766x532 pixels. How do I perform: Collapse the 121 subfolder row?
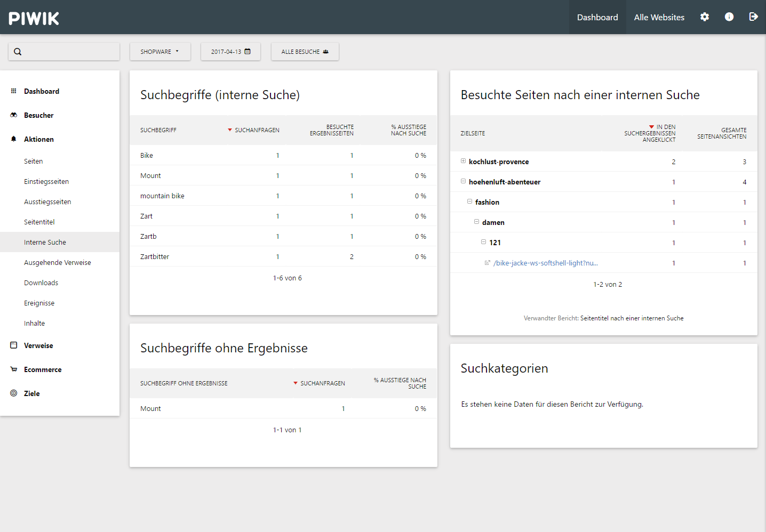(x=484, y=242)
